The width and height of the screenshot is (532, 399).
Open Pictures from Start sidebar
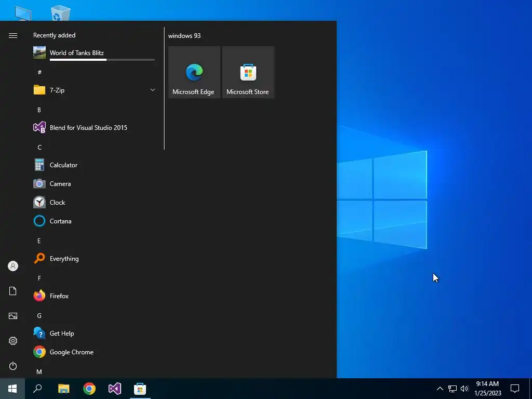click(13, 316)
